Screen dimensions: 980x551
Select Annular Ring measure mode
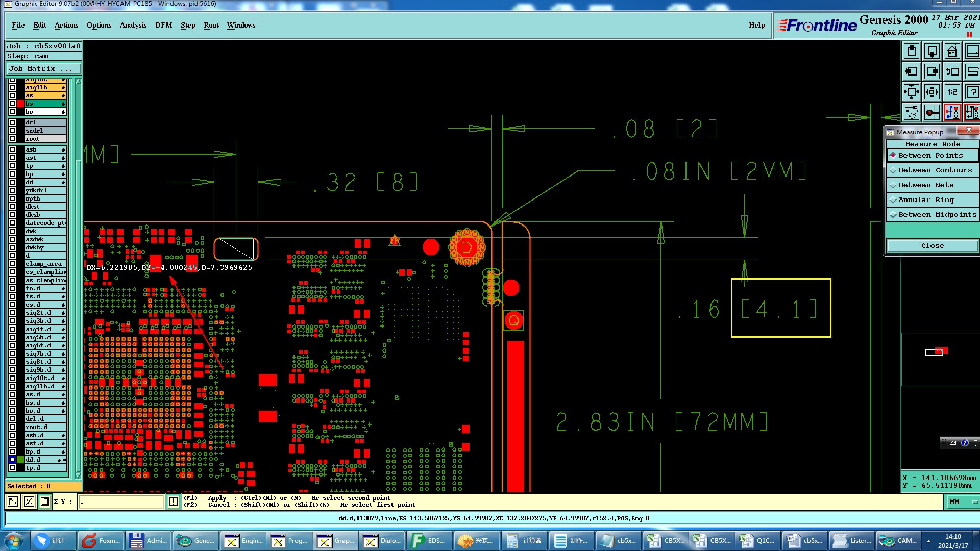tap(934, 200)
